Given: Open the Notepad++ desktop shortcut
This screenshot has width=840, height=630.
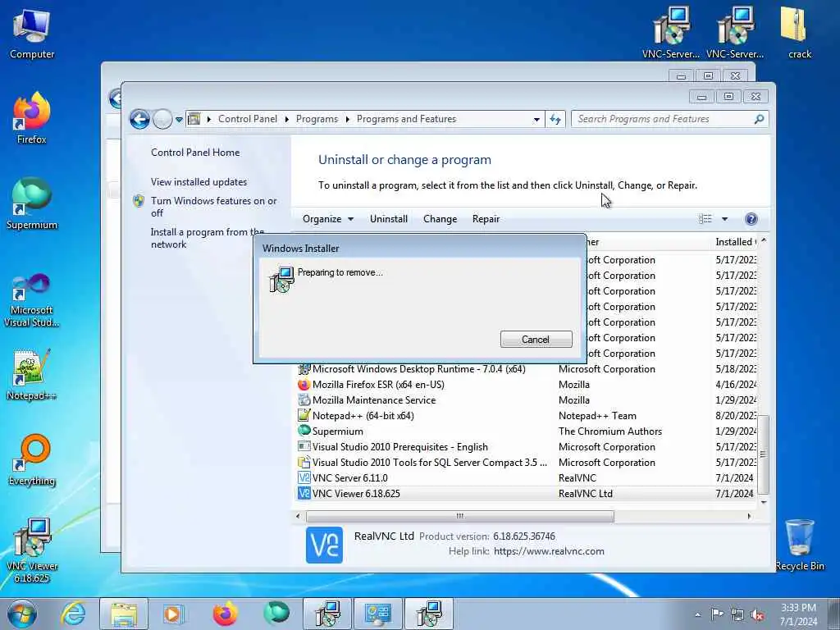Looking at the screenshot, I should tap(32, 375).
